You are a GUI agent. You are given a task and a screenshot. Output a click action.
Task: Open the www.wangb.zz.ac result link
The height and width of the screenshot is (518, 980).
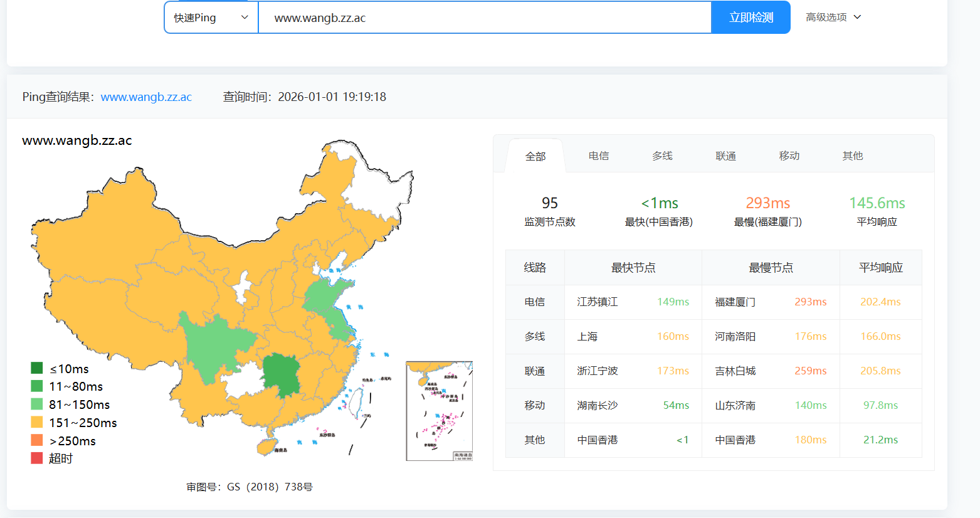click(x=146, y=97)
